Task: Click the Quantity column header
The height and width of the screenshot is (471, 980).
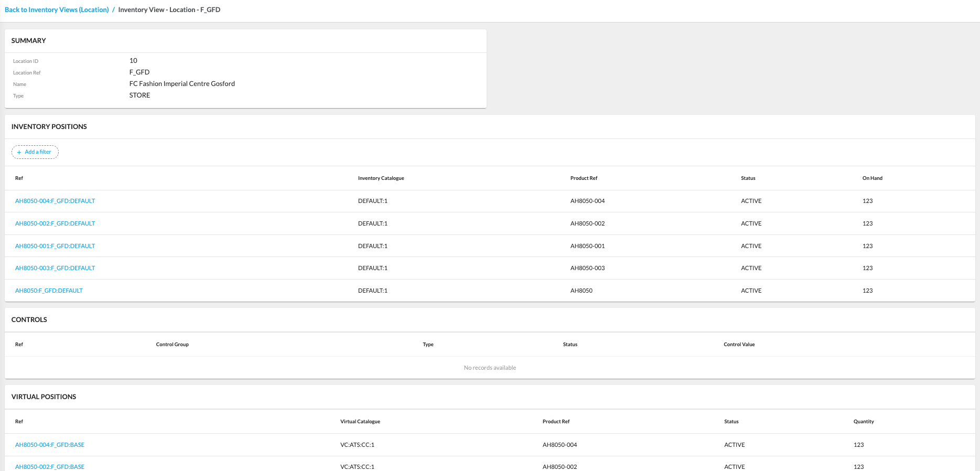Action: (863, 422)
